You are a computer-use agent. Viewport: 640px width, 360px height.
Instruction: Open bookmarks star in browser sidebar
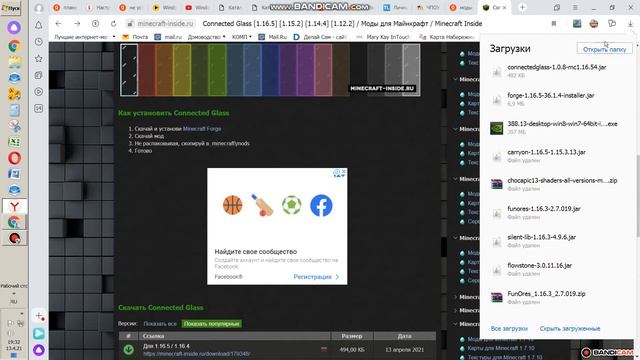39,58
